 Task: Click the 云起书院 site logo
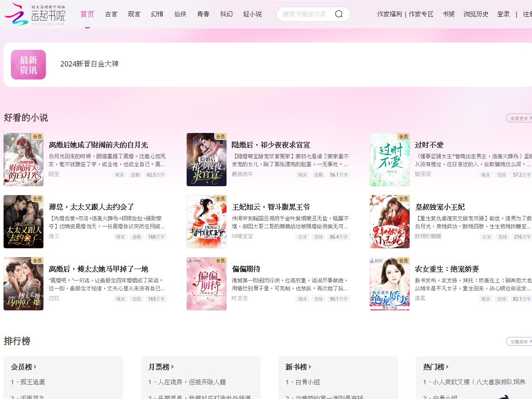(35, 14)
